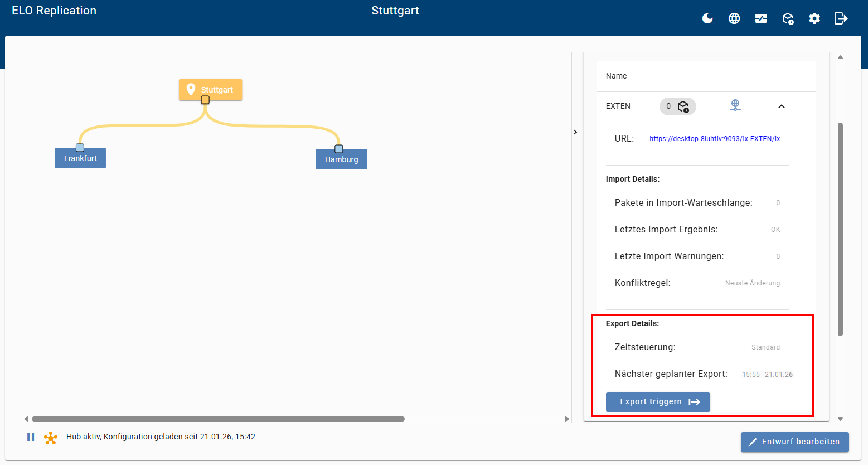
Task: Select the Hamburg node in the graph
Action: [x=341, y=159]
